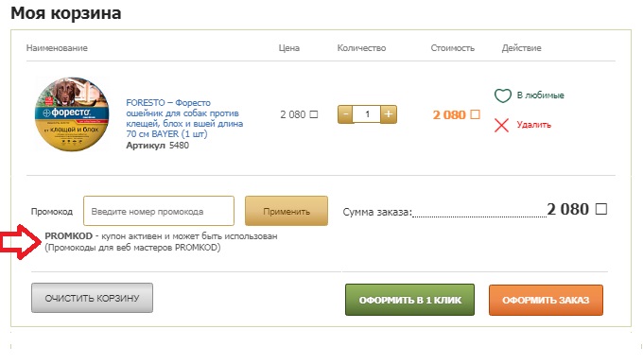
Task: Click the orange 2 080 item cost
Action: point(456,114)
